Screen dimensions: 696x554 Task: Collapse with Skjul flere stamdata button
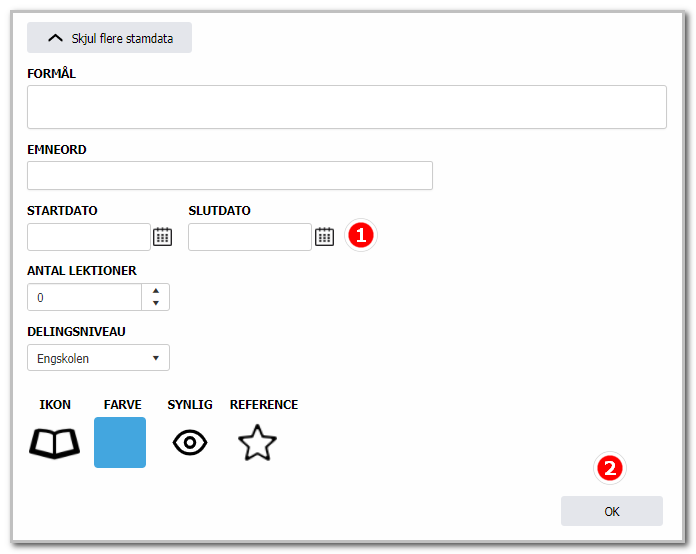click(x=109, y=38)
